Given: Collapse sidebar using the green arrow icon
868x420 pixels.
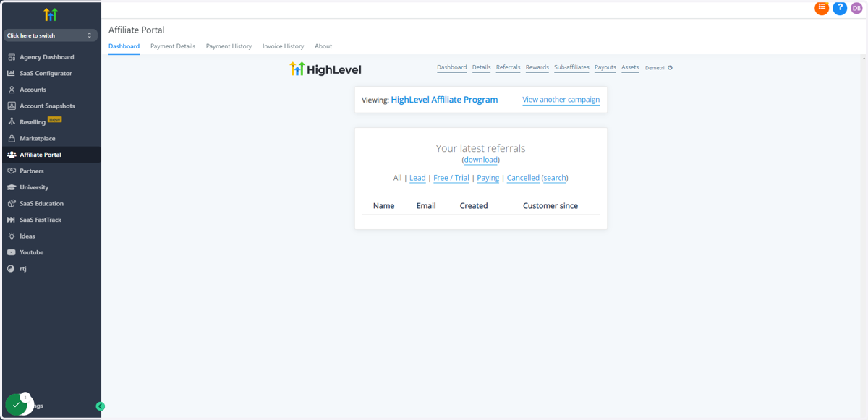Looking at the screenshot, I should (100, 406).
